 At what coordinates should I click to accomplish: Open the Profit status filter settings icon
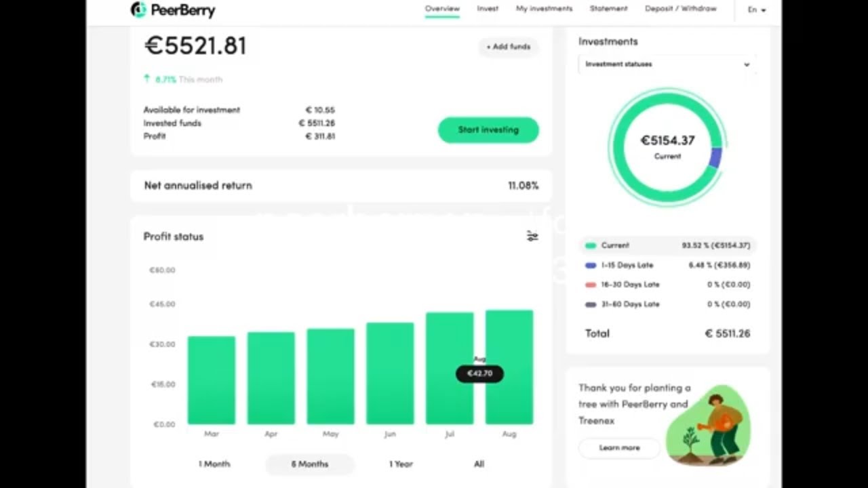pos(532,236)
